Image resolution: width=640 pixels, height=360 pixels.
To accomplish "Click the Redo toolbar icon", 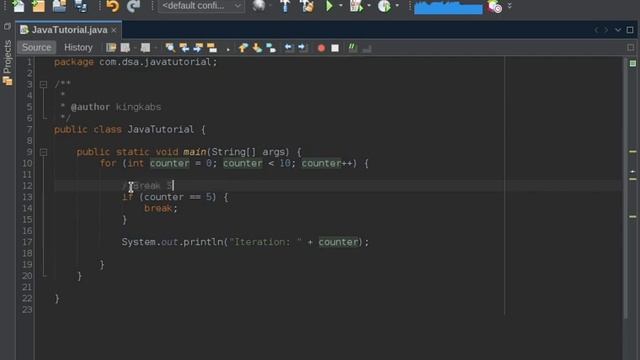I will [x=133, y=6].
